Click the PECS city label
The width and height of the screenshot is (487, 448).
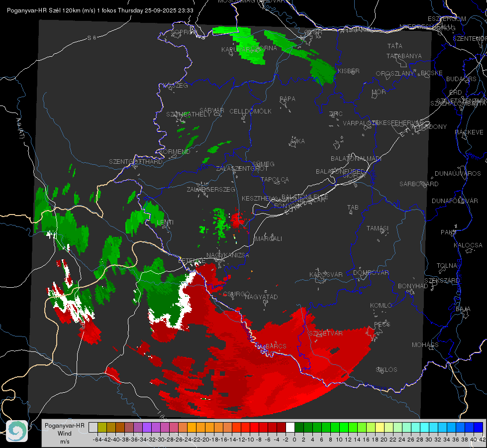click(x=382, y=324)
